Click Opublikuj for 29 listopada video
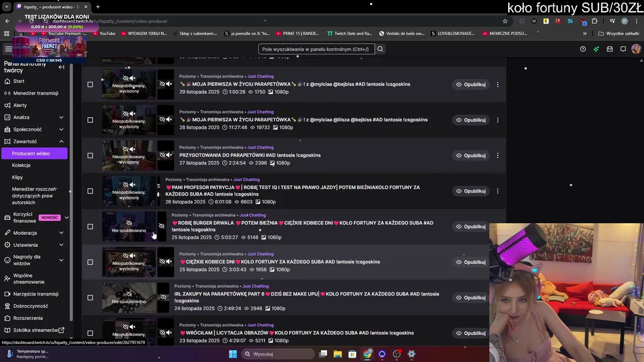Viewport: 644px width, 362px height. click(470, 84)
